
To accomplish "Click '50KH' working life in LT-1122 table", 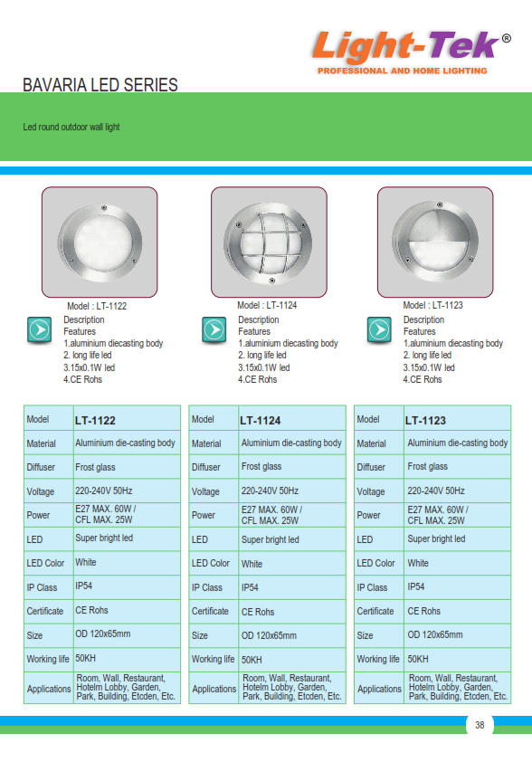I will (x=86, y=659).
